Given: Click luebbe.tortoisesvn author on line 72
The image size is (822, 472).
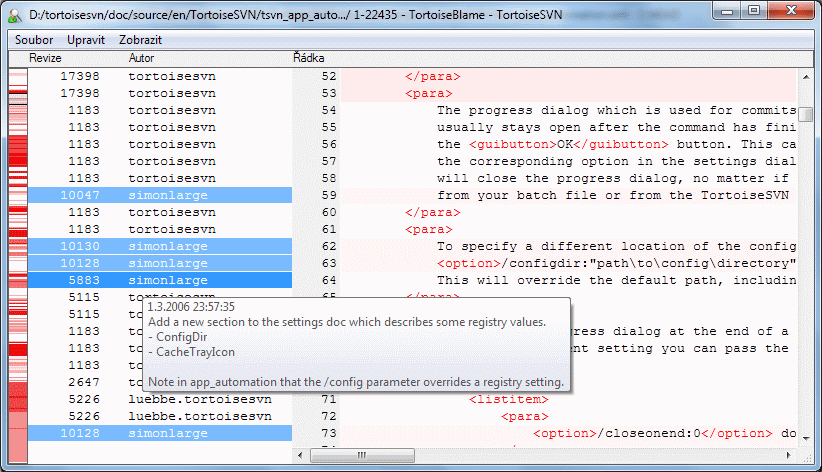Looking at the screenshot, I should [x=200, y=416].
